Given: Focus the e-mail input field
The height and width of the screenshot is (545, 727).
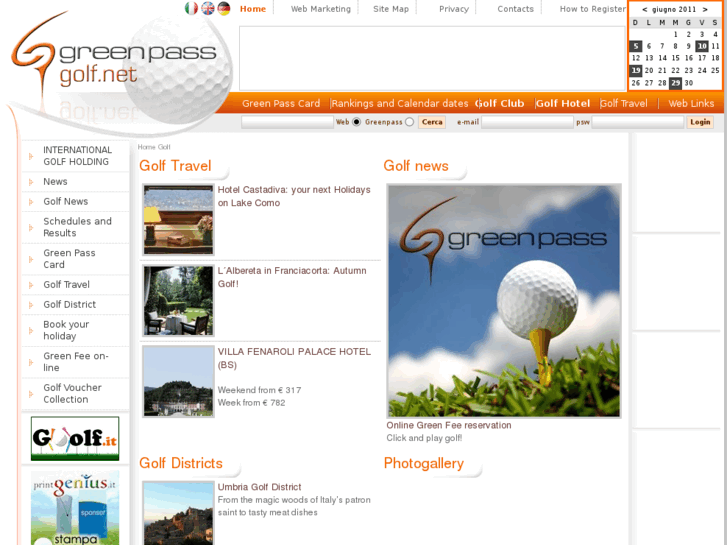Looking at the screenshot, I should (x=528, y=122).
